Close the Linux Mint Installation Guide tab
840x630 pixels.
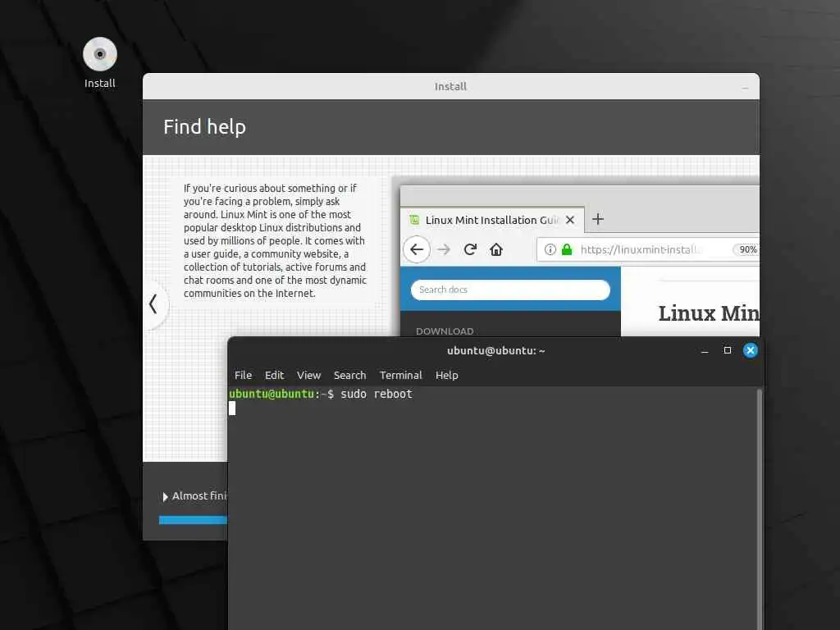click(x=570, y=220)
